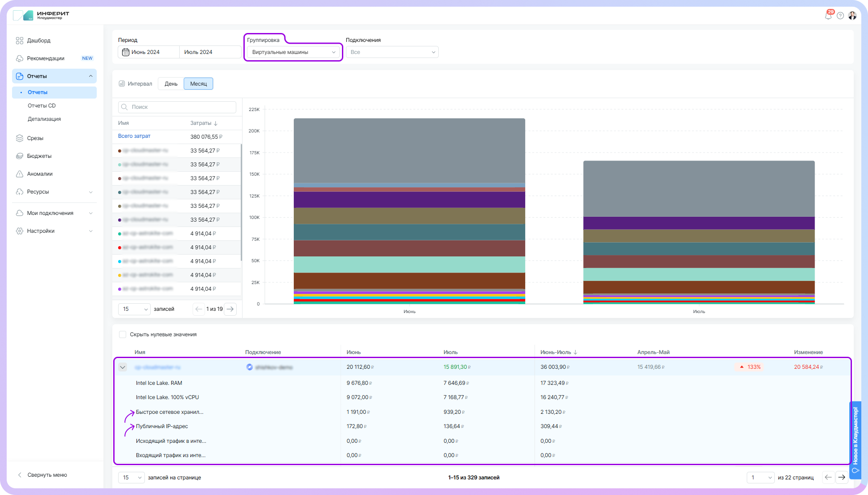Image resolution: width=868 pixels, height=495 pixels.
Task: Select the Месяц interval option
Action: coord(198,84)
